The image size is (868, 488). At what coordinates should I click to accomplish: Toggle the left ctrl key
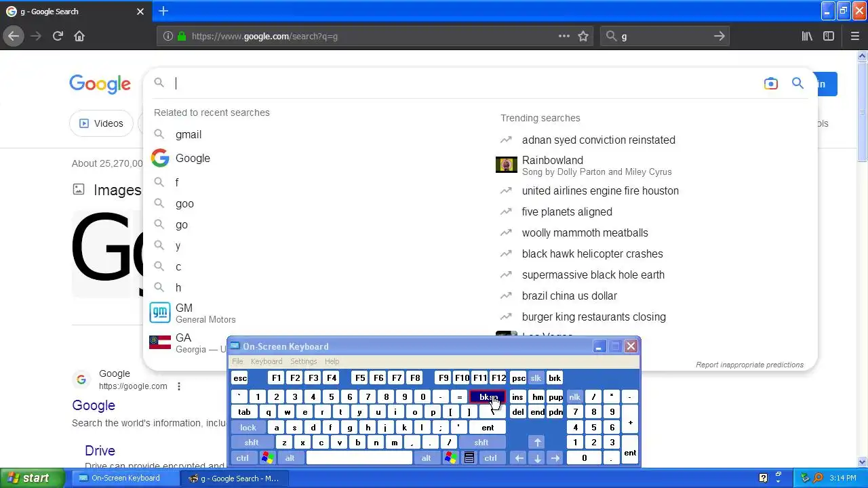click(x=242, y=458)
